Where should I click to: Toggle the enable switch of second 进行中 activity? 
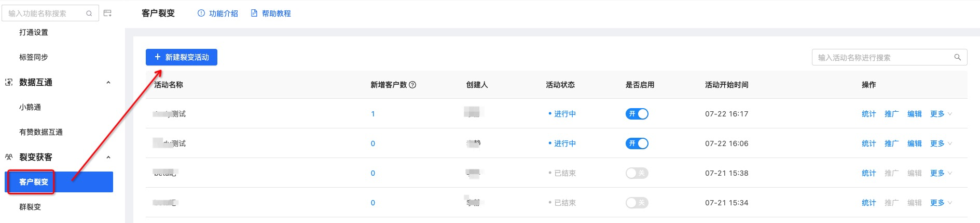[637, 143]
